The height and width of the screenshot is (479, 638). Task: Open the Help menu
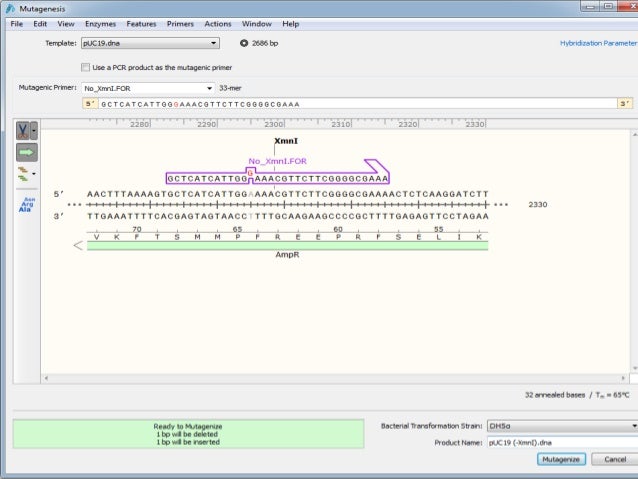pos(291,24)
